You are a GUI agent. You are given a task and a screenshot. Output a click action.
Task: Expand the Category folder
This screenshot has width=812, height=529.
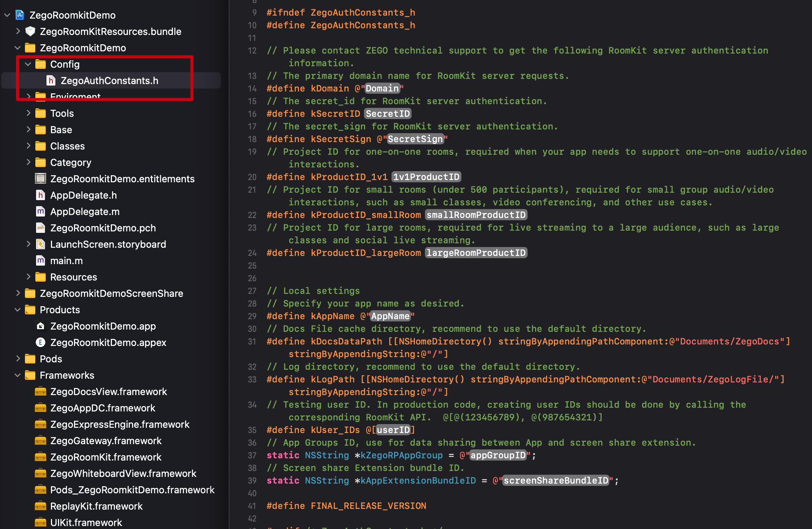pos(28,162)
